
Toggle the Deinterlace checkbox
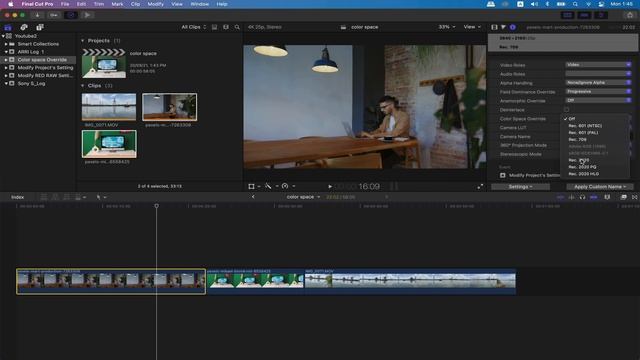(567, 110)
